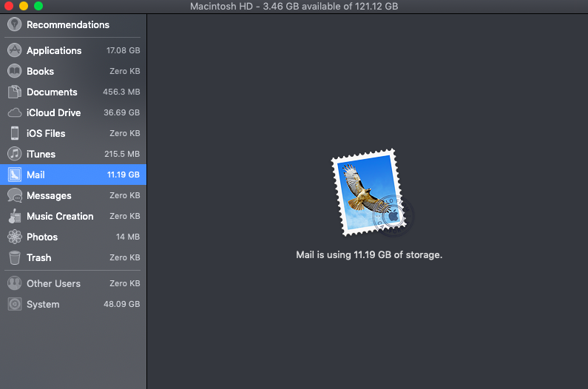Select Books category label
588x389 pixels.
coord(40,71)
